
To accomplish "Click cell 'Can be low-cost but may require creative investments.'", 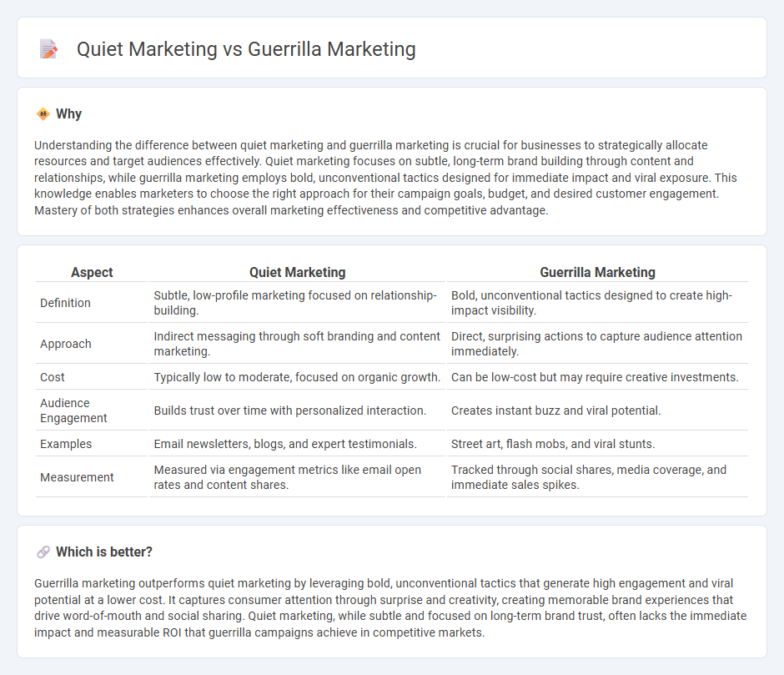I will point(597,377).
